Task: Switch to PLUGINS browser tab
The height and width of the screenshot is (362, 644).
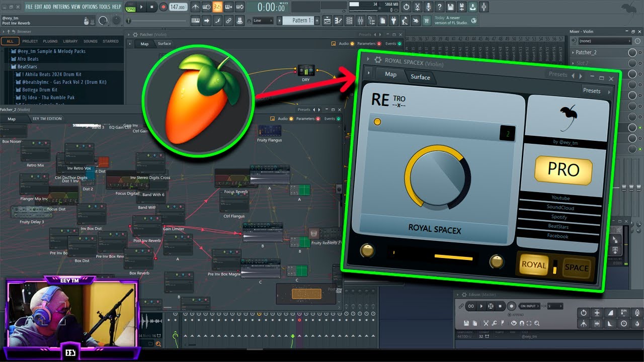Action: click(50, 41)
